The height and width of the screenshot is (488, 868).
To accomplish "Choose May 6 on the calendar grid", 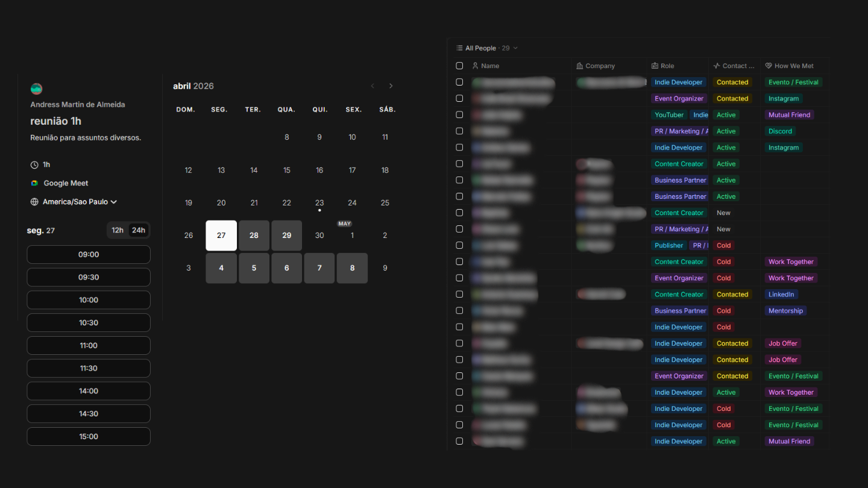I will (287, 268).
